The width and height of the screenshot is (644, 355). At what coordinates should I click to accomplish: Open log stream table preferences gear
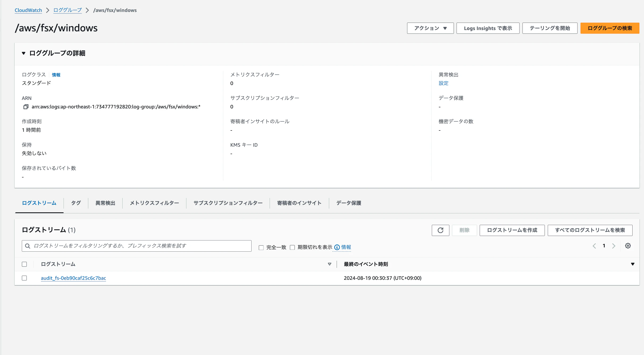628,246
